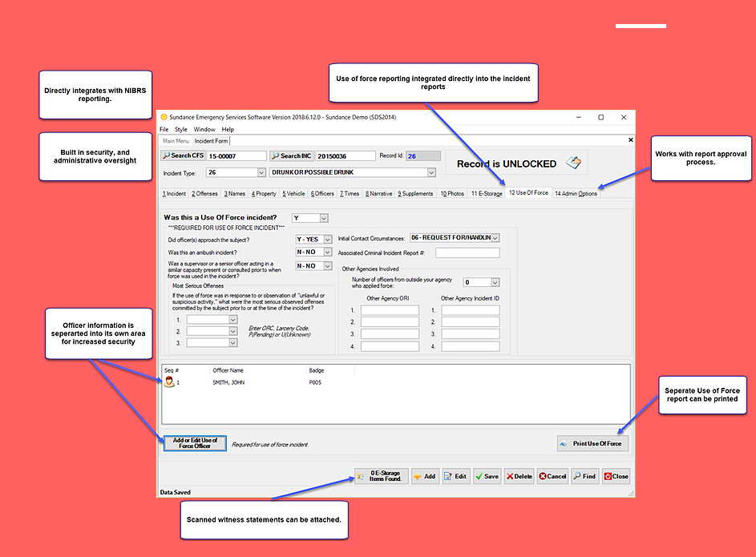Image resolution: width=756 pixels, height=557 pixels.
Task: Switch to the 14 Admin Options tab
Action: 576,194
